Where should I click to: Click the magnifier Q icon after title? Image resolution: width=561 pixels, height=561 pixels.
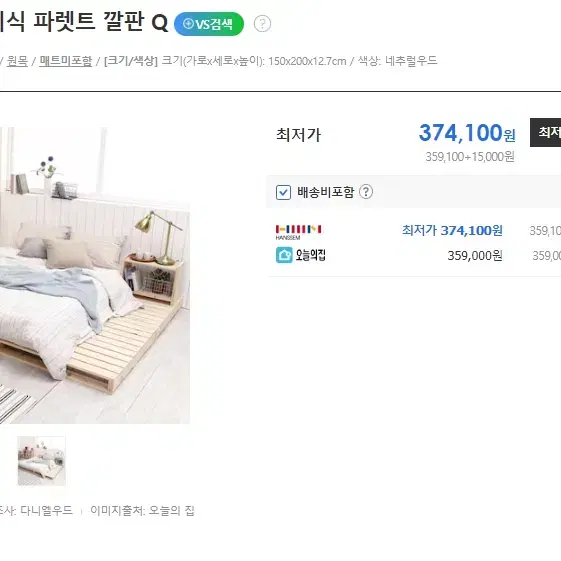[x=160, y=23]
